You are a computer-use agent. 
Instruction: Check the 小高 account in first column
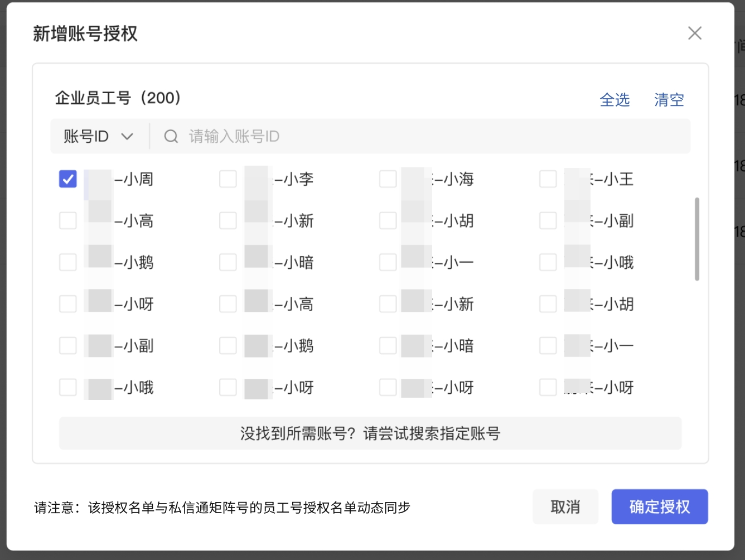[x=67, y=220]
